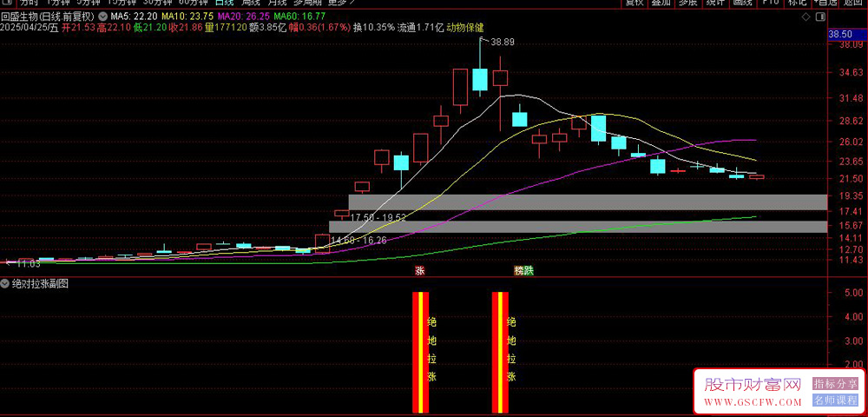Click the upper gray zone band

pos(588,202)
